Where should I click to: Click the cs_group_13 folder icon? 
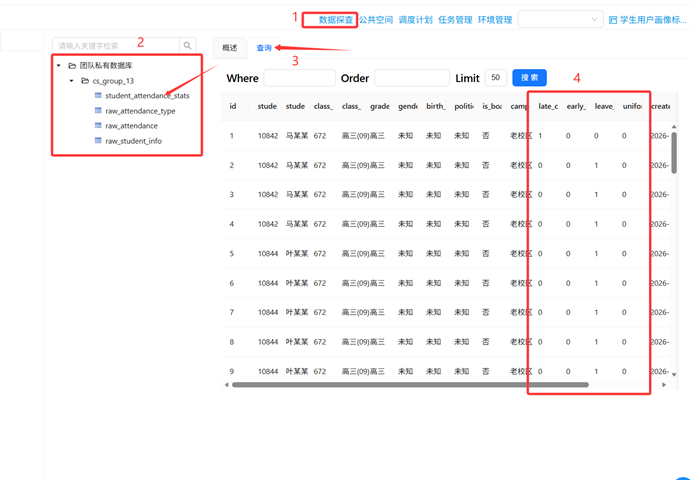point(85,81)
